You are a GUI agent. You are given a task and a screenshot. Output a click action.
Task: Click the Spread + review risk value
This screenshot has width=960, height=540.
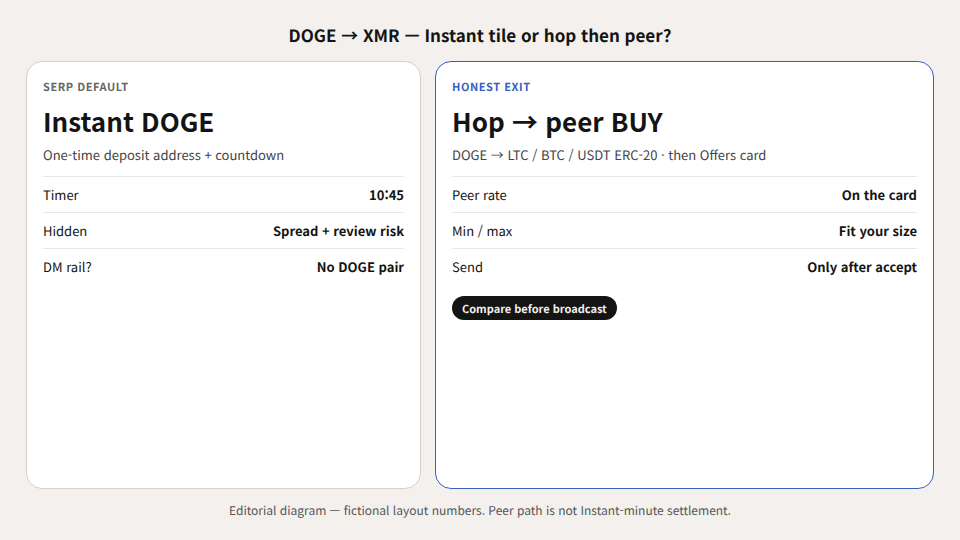pyautogui.click(x=339, y=231)
